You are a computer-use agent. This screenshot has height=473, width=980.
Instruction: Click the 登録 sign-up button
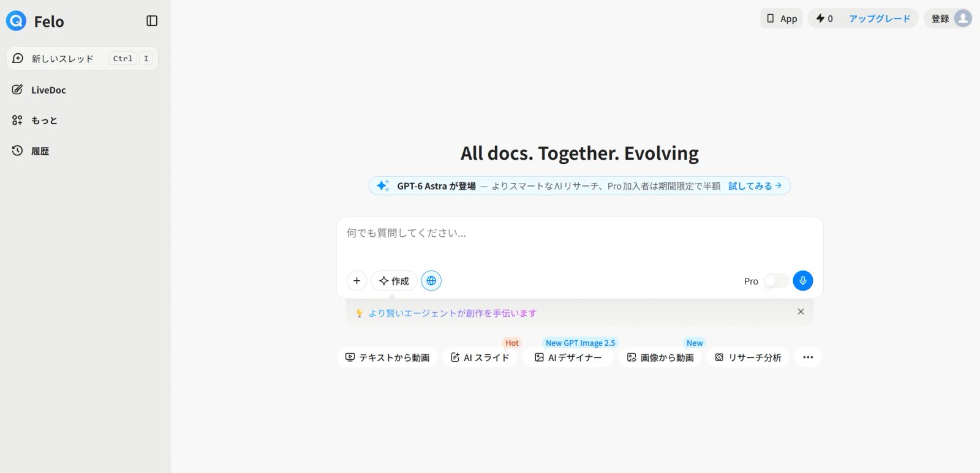pyautogui.click(x=940, y=18)
